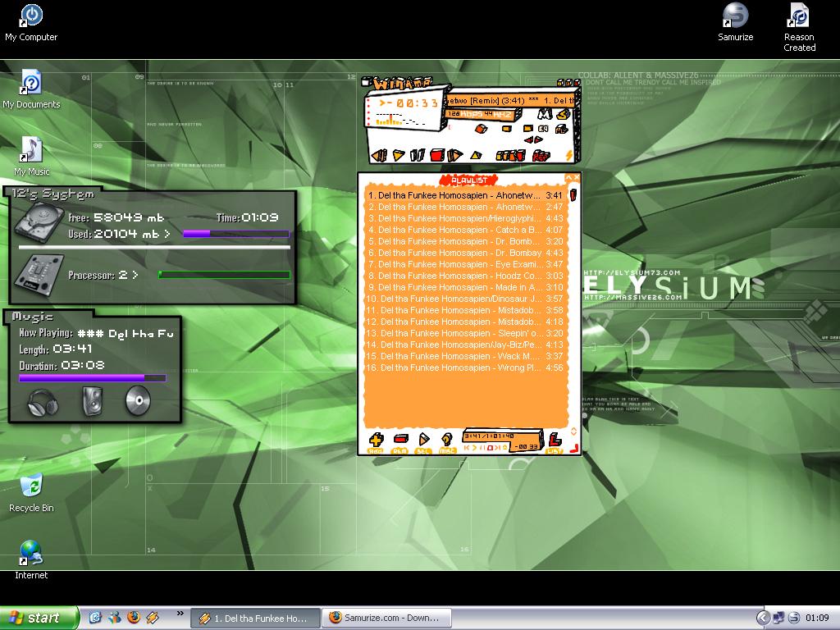Viewport: 840px width, 630px height.
Task: Select track 5 Dr. Bomb... 3:20
Action: 465,242
